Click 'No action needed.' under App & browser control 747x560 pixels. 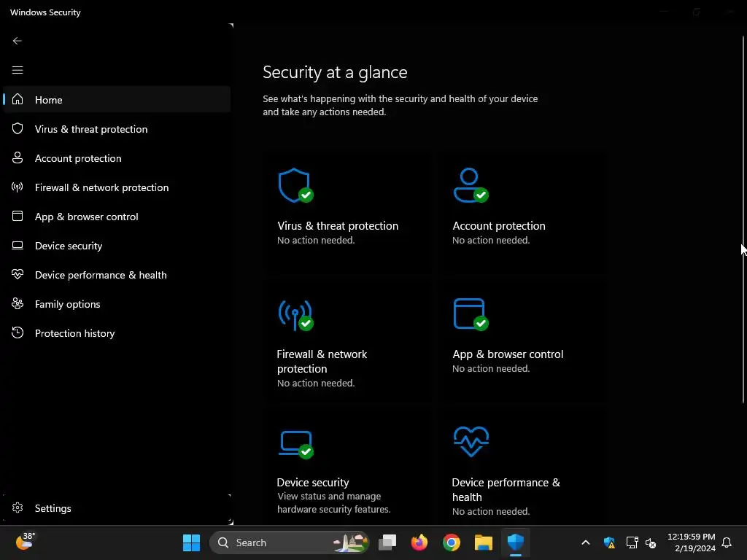[491, 368]
